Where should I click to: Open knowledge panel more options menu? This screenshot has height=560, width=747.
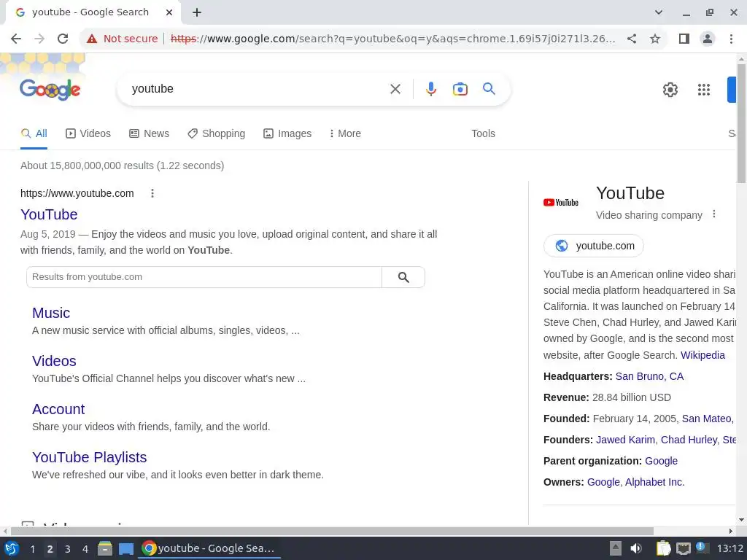click(713, 214)
